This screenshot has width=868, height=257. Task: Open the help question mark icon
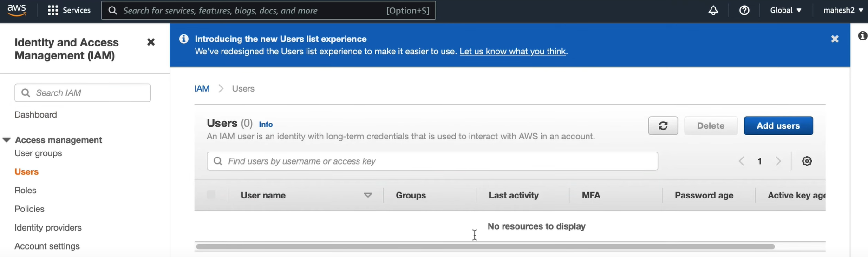coord(744,10)
